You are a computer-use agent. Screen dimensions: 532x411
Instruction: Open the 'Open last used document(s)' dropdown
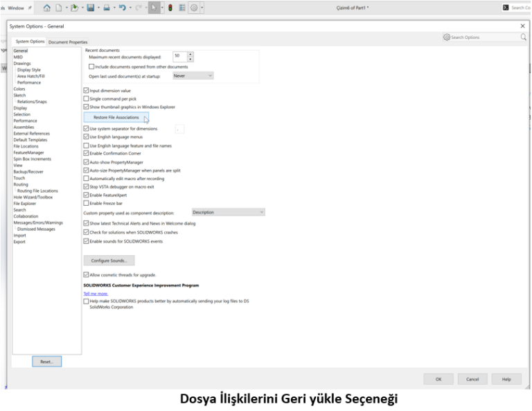[192, 76]
